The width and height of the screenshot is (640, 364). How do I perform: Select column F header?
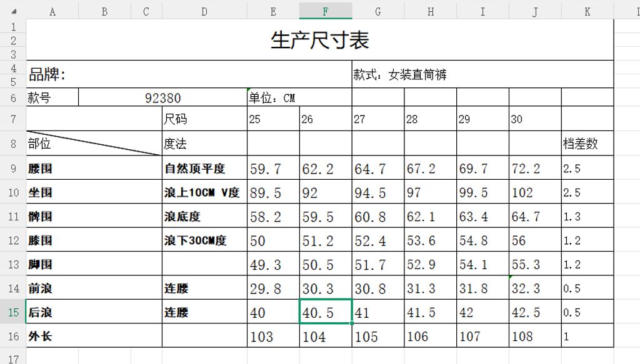(x=325, y=12)
